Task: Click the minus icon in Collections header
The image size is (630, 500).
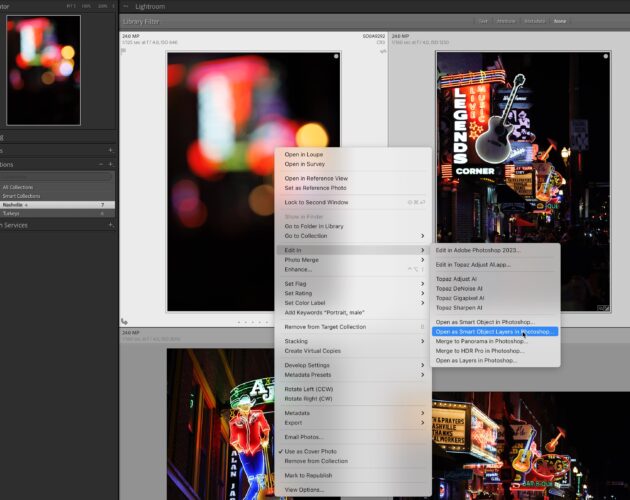Action: [x=101, y=164]
